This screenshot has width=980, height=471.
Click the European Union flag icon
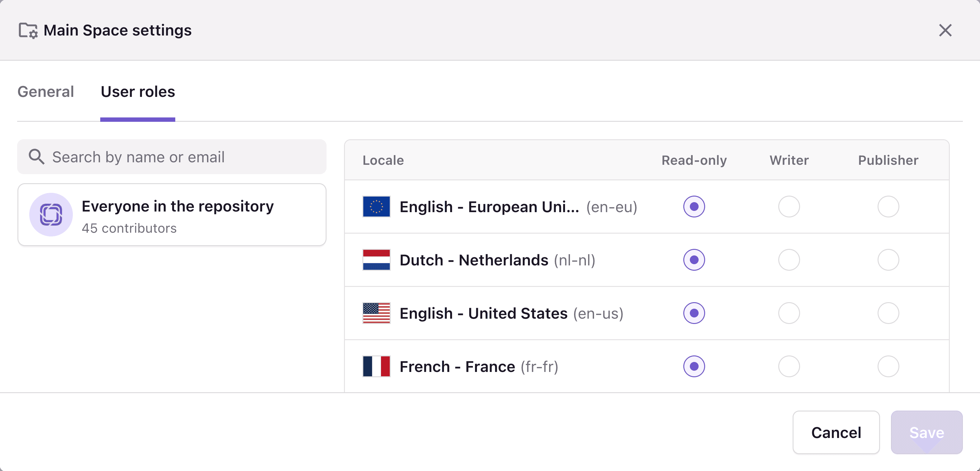coord(376,207)
